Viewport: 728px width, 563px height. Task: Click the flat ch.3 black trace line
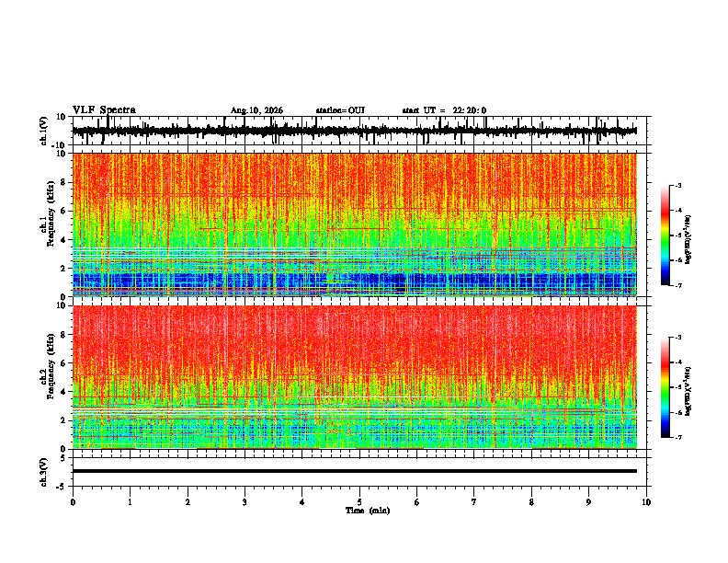(x=354, y=471)
